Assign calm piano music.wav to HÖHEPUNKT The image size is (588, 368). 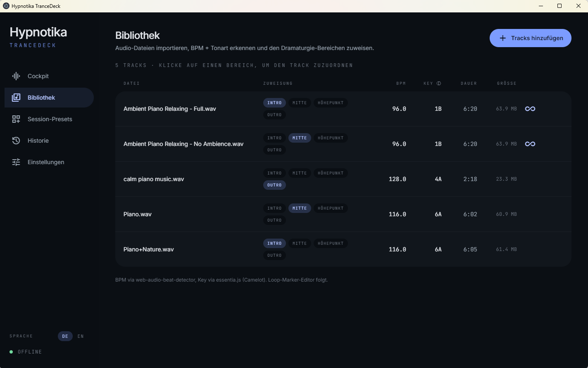tap(331, 173)
